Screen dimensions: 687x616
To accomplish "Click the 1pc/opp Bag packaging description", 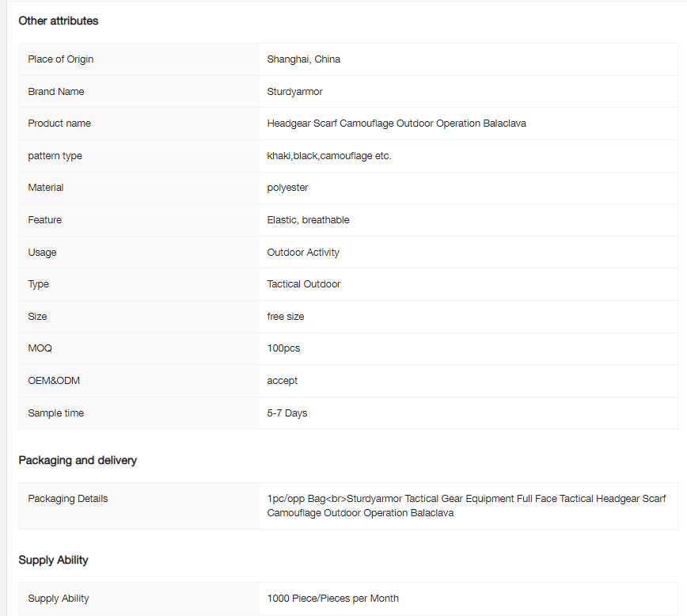I will pos(466,506).
